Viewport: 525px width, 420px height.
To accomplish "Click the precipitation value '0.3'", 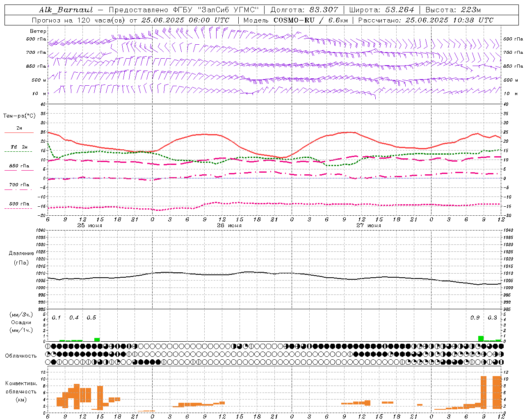I will tap(492, 318).
